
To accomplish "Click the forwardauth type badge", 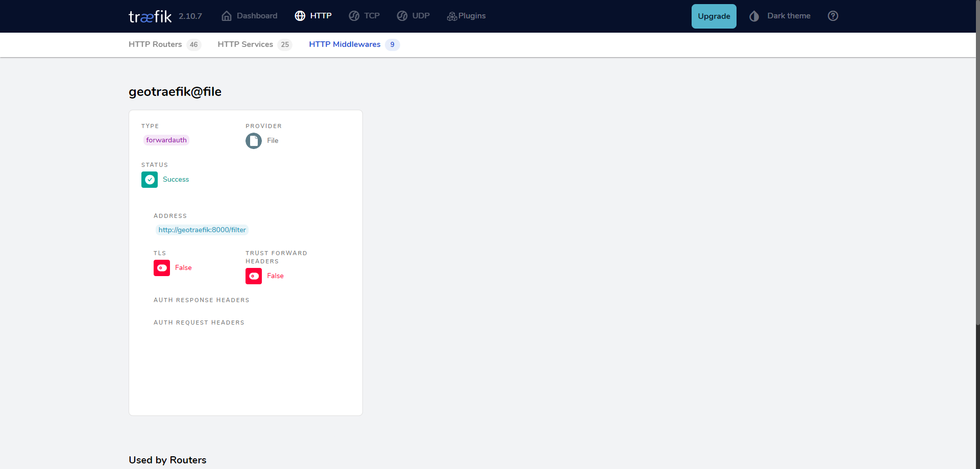I will [166, 140].
